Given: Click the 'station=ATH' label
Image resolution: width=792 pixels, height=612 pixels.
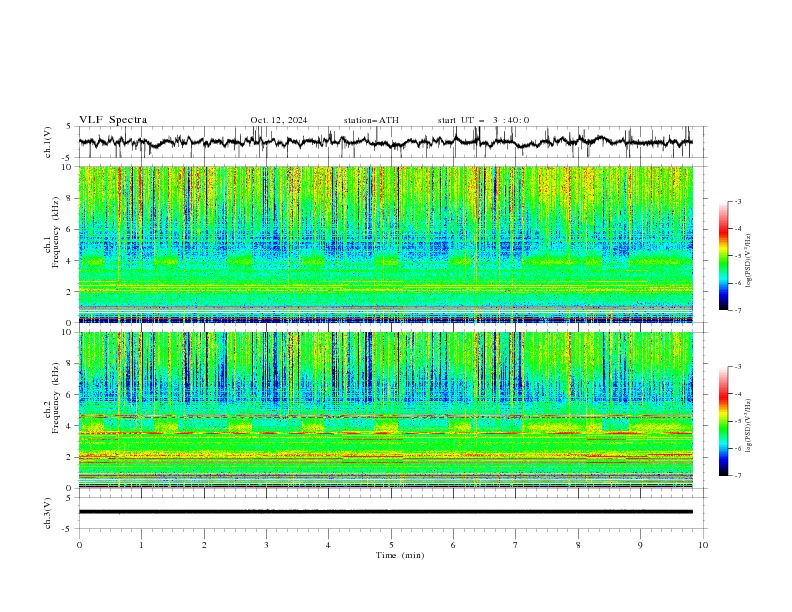Looking at the screenshot, I should 371,120.
